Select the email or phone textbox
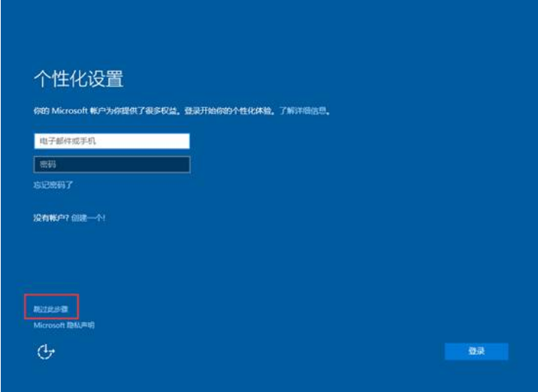 pos(111,141)
